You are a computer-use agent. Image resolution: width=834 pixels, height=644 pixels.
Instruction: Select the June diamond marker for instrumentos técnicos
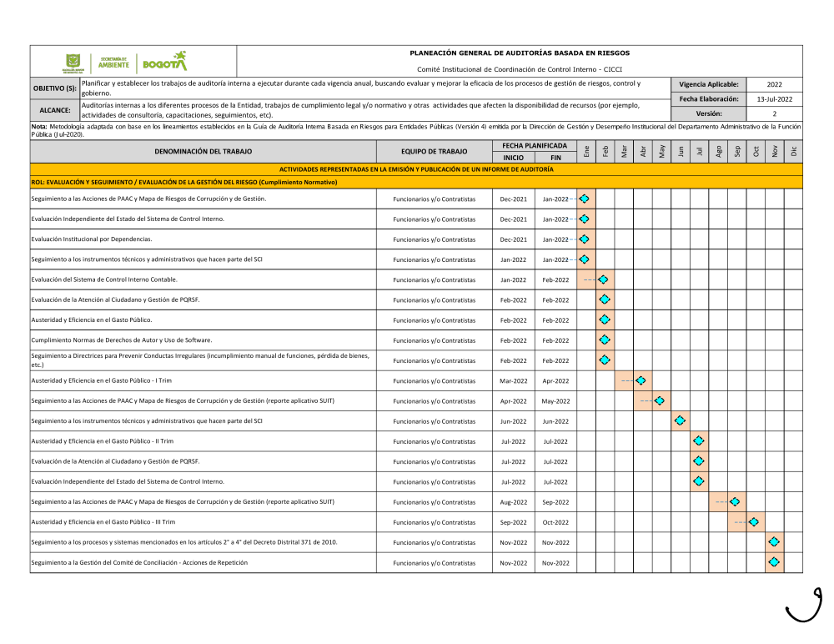point(680,421)
